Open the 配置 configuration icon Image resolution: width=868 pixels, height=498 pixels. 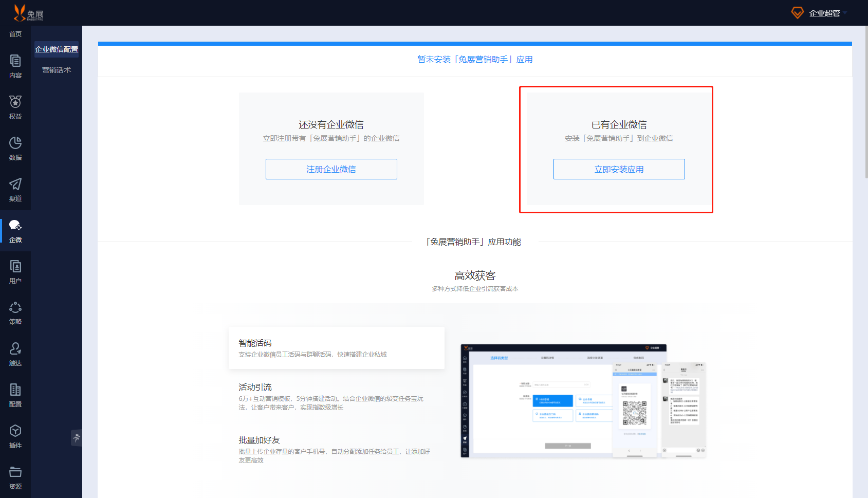(15, 390)
